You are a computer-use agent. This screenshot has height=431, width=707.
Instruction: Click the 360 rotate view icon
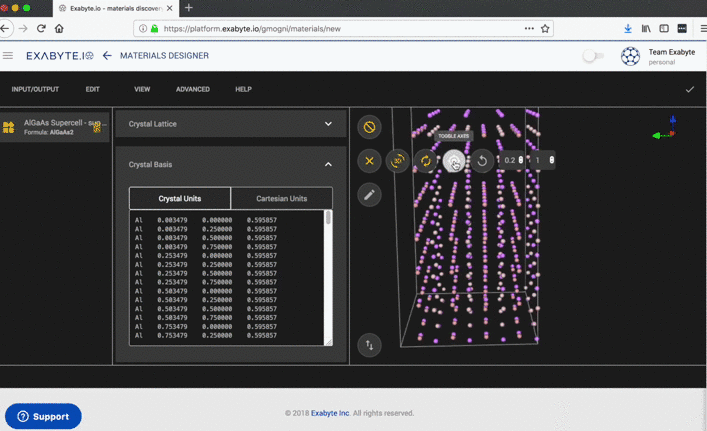[x=398, y=161]
